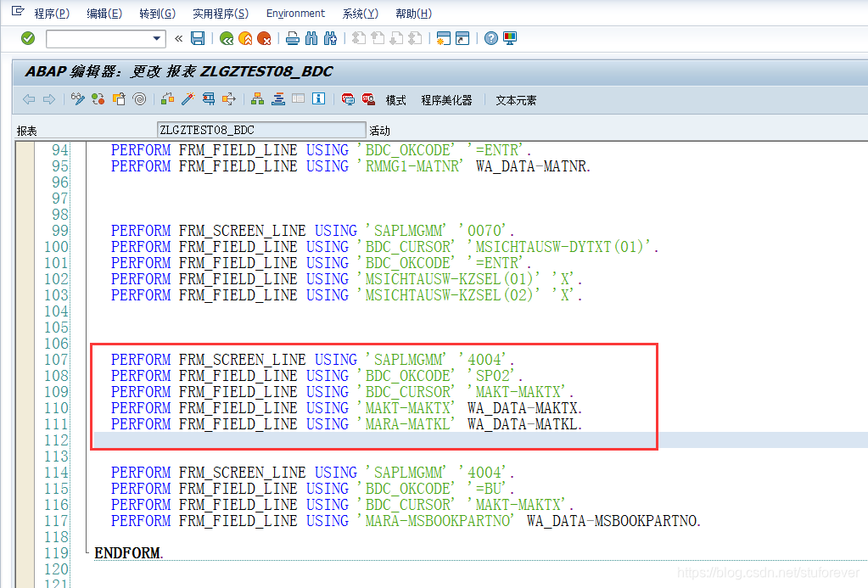Click line 115 '=BU' okcode

[313, 489]
